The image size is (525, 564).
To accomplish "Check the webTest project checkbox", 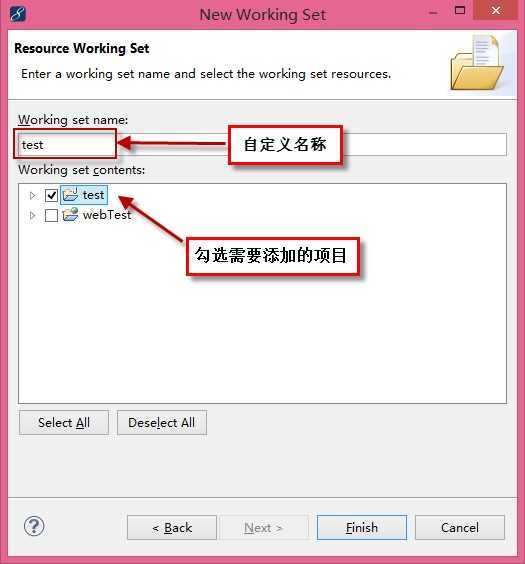I will [51, 215].
